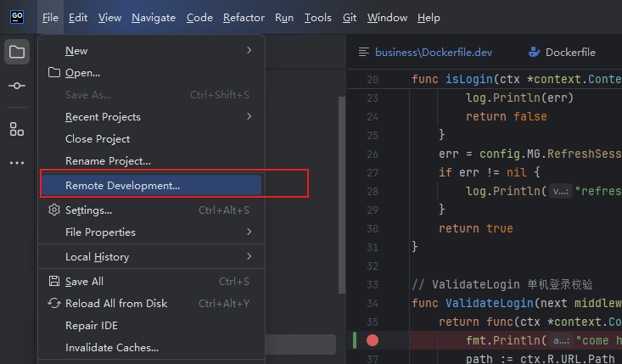This screenshot has height=364, width=622.
Task: Open the File menu
Action: (50, 18)
